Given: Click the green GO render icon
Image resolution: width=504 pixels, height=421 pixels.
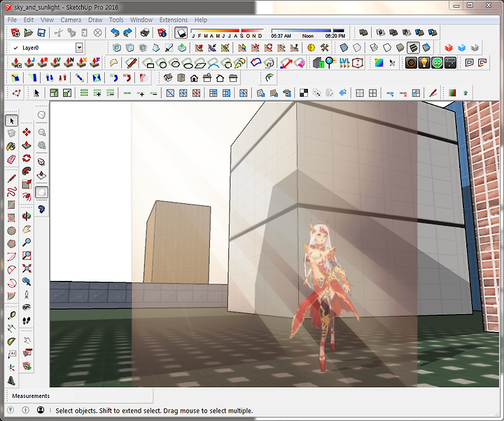Looking at the screenshot, I should (x=437, y=63).
